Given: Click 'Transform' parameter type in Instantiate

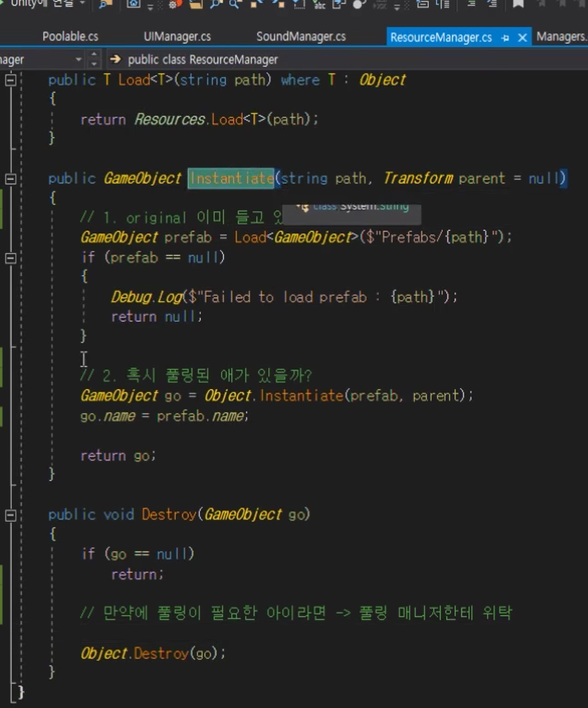Looking at the screenshot, I should 418,179.
